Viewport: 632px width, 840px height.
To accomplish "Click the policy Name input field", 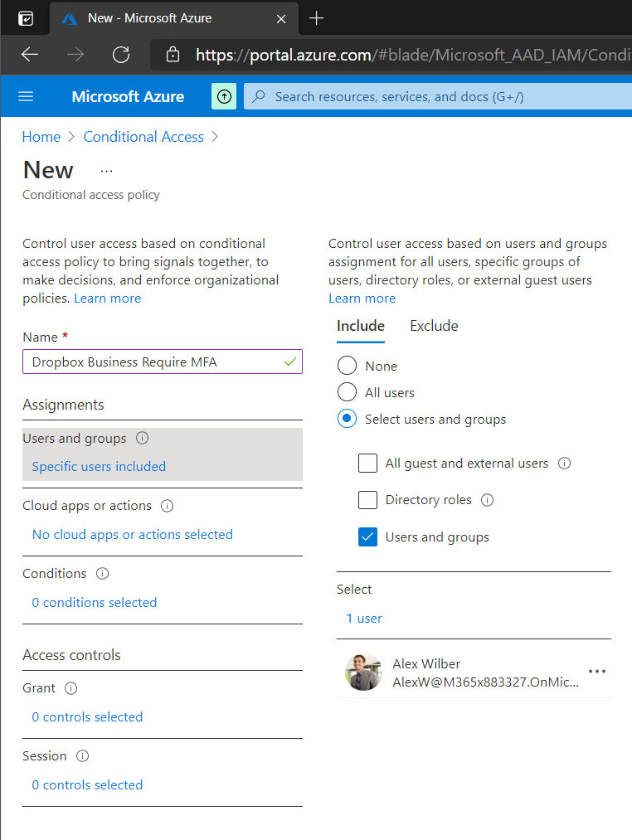I will pos(163,362).
